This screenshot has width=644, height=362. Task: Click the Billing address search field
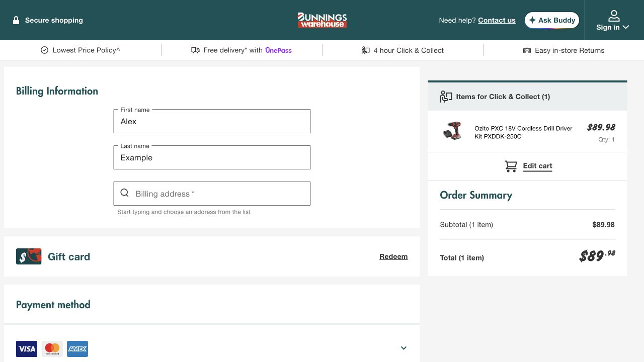click(x=212, y=194)
